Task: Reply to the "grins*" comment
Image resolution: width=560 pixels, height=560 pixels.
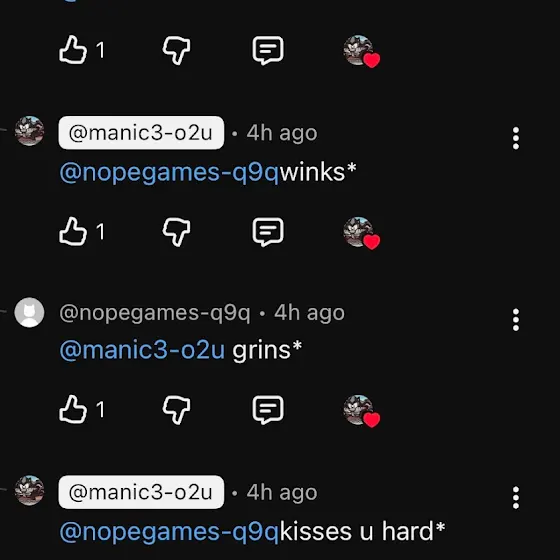Action: [268, 410]
